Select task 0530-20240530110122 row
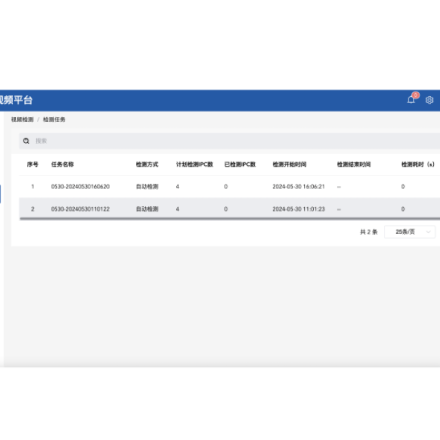The height and width of the screenshot is (440, 440). [x=230, y=209]
